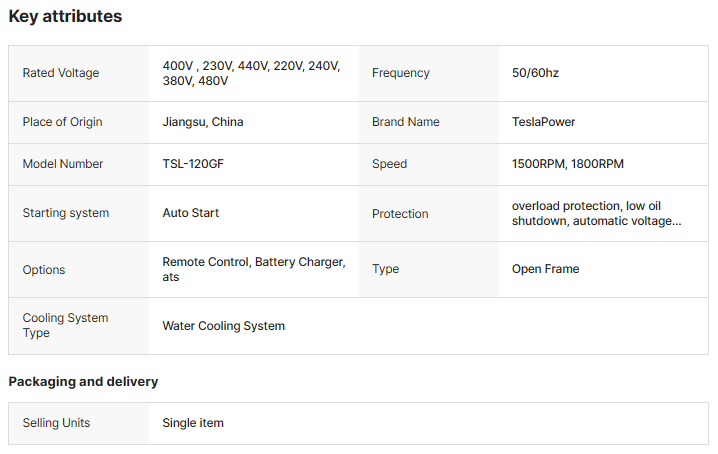Click the 400V, 230V voltage values
The height and width of the screenshot is (454, 718).
tap(251, 73)
